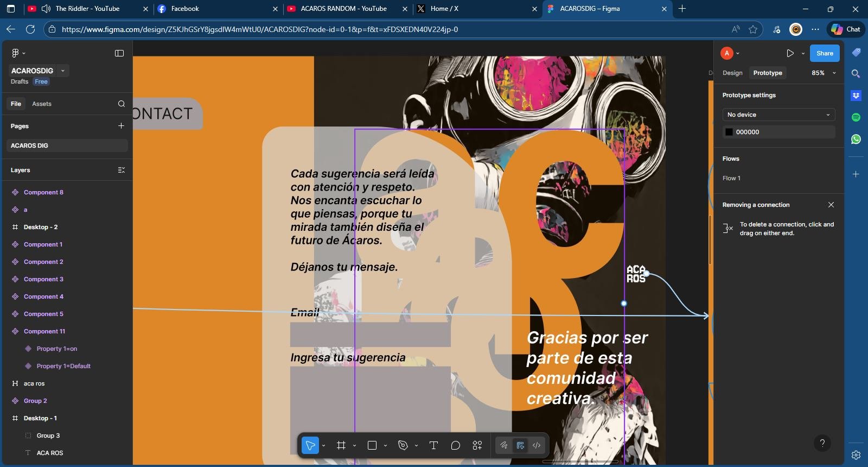Select Flow 1 in Flows list
The width and height of the screenshot is (868, 467).
[x=731, y=178]
